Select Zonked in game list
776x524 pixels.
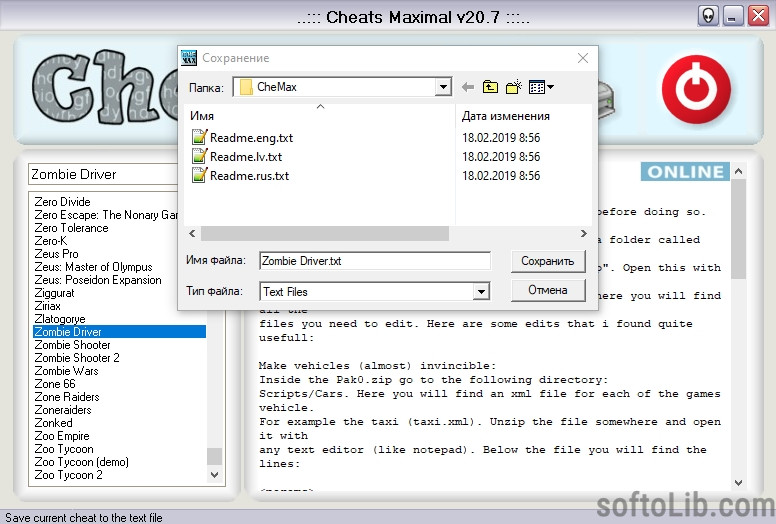coord(53,423)
